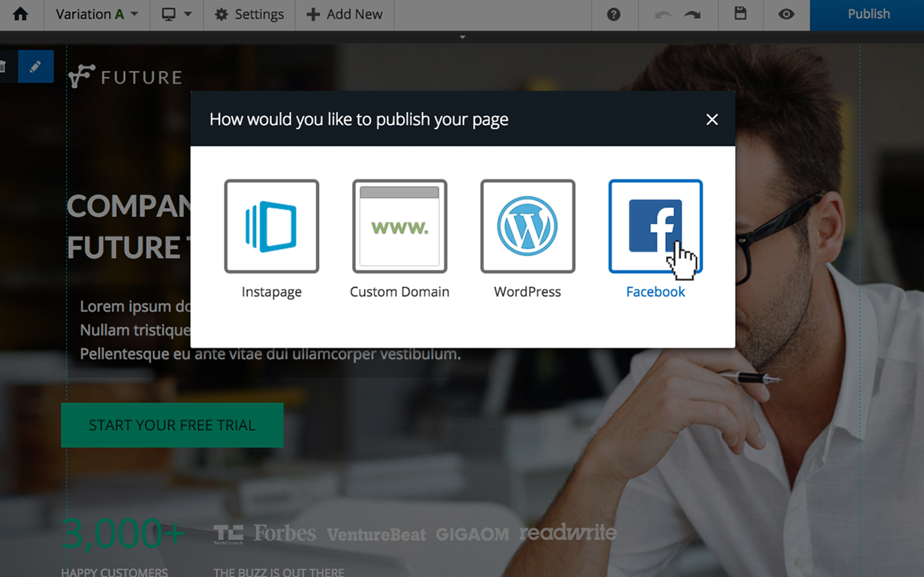Select the Facebook publish option
The width and height of the screenshot is (924, 577).
pyautogui.click(x=655, y=226)
